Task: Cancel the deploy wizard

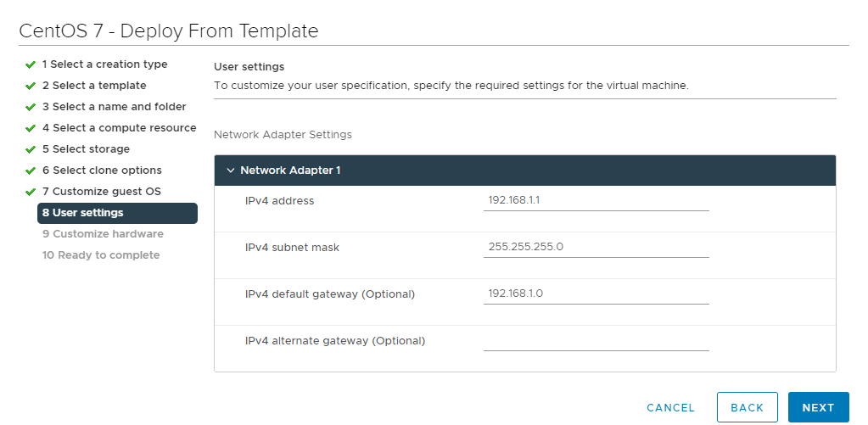Action: click(670, 408)
